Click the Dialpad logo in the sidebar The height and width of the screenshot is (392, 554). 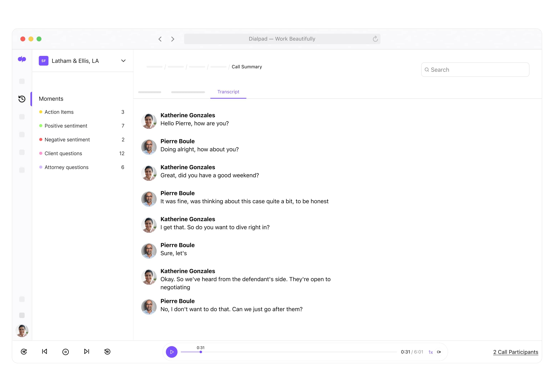22,60
